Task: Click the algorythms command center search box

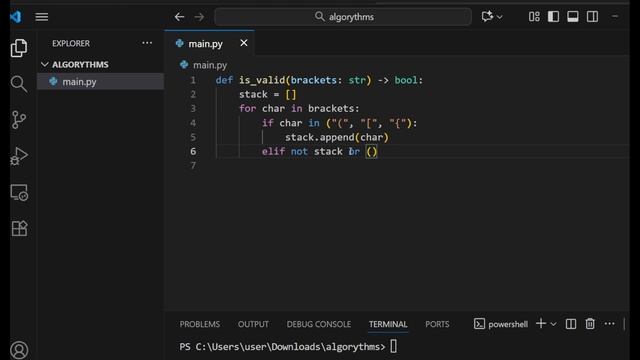Action: pyautogui.click(x=343, y=17)
